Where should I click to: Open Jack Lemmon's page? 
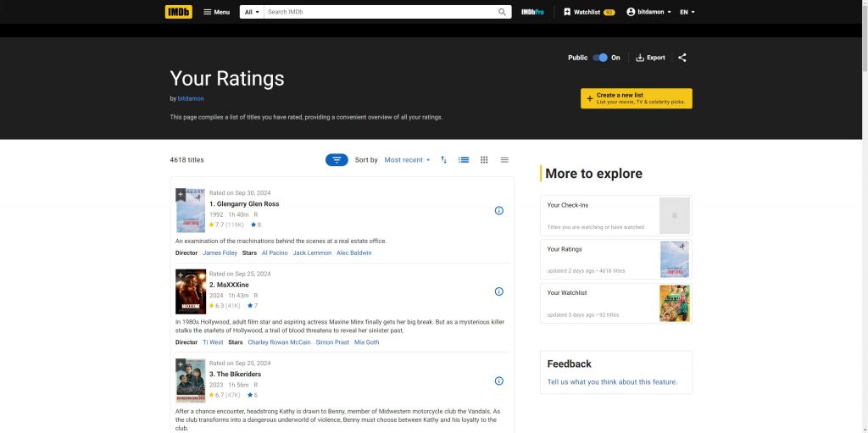(x=312, y=253)
